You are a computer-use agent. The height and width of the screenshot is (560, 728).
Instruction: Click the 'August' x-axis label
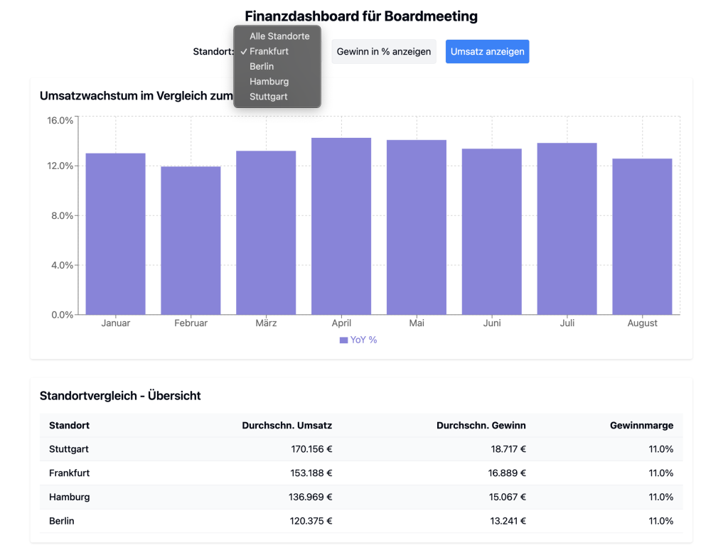point(642,323)
